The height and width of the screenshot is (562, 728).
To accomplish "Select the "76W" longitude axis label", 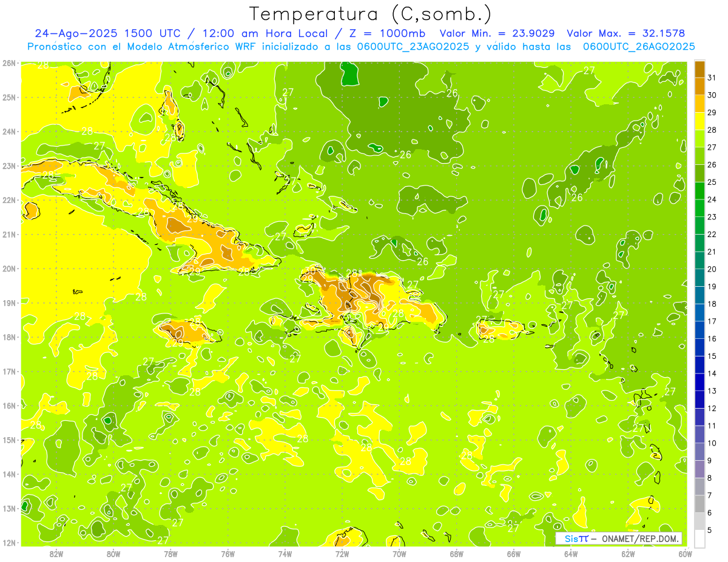I will (x=228, y=554).
